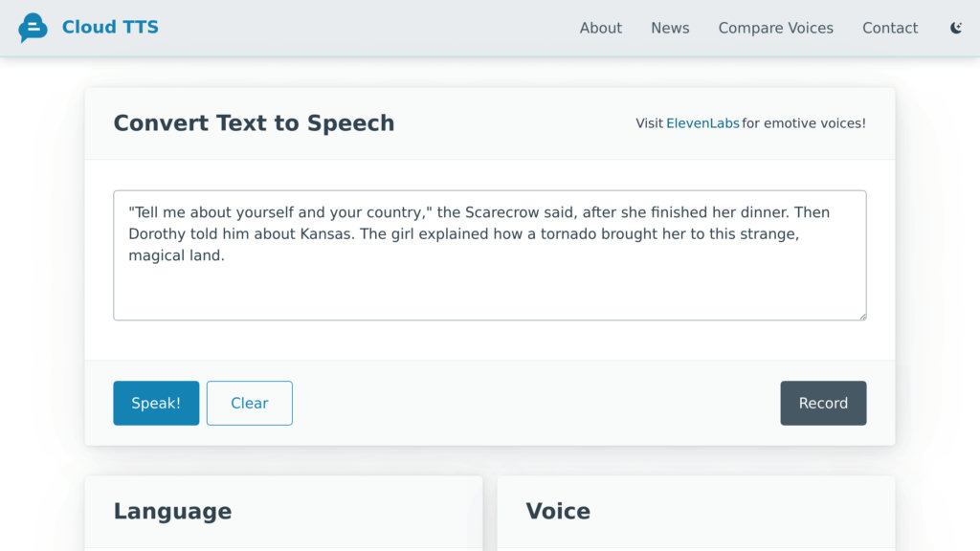This screenshot has width=980, height=551.
Task: Open the About page in navigation
Action: 601,28
